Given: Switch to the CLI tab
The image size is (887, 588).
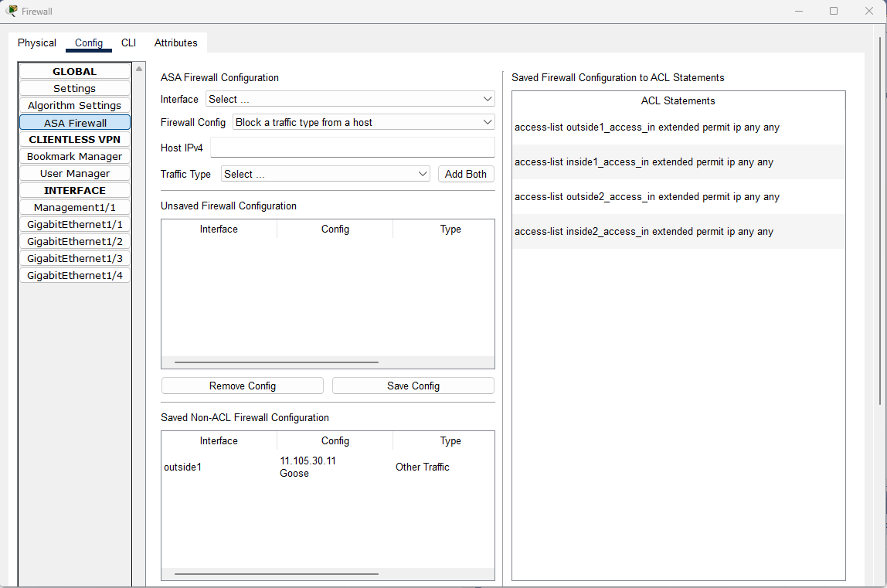Looking at the screenshot, I should click(x=128, y=42).
